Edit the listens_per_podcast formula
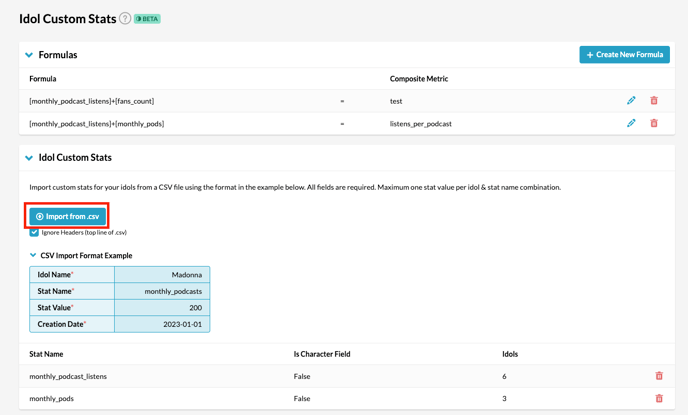Screen dimensions: 688x415 pyautogui.click(x=631, y=123)
